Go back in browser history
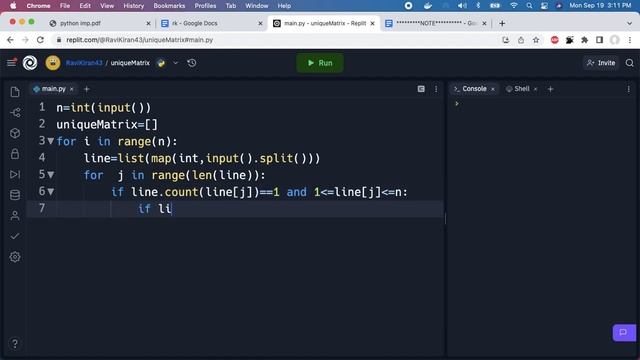The width and height of the screenshot is (640, 360). tap(10, 40)
